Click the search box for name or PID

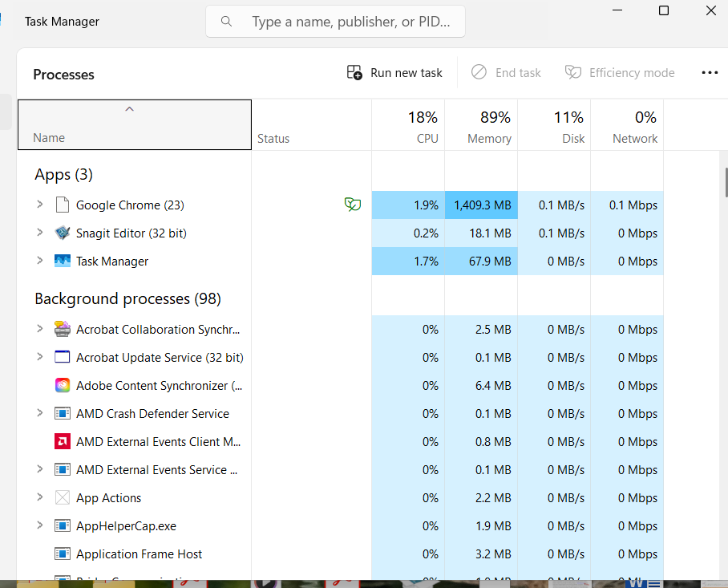(x=336, y=22)
